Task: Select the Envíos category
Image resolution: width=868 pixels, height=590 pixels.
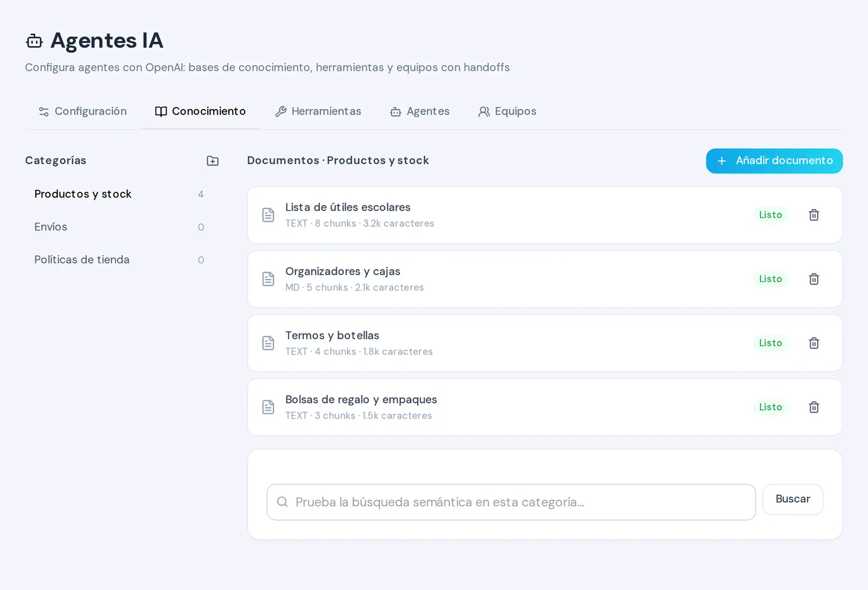Action: tap(119, 227)
